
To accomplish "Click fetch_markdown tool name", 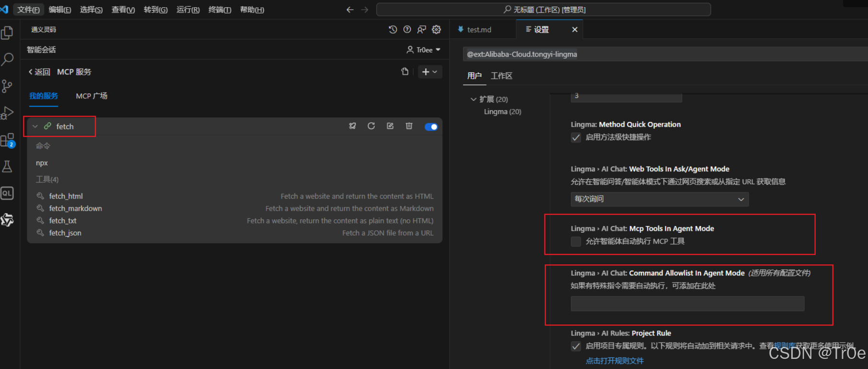I will coord(75,208).
